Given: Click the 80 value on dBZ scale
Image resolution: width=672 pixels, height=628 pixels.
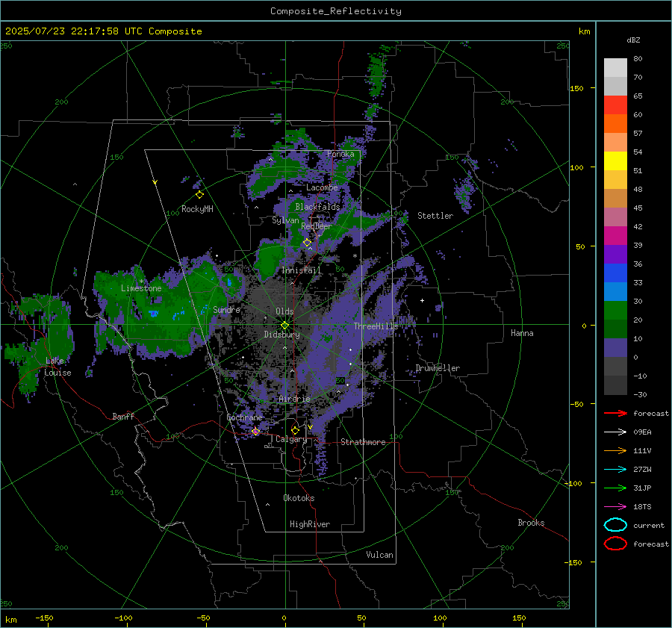Looking at the screenshot, I should (638, 59).
